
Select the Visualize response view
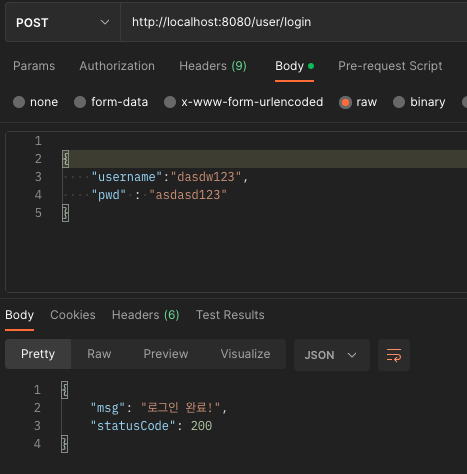click(245, 354)
